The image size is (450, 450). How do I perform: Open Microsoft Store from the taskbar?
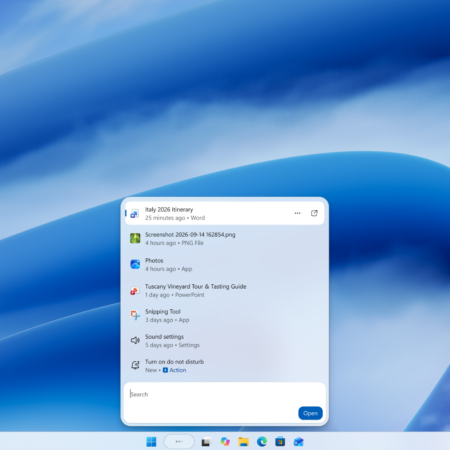pos(280,442)
